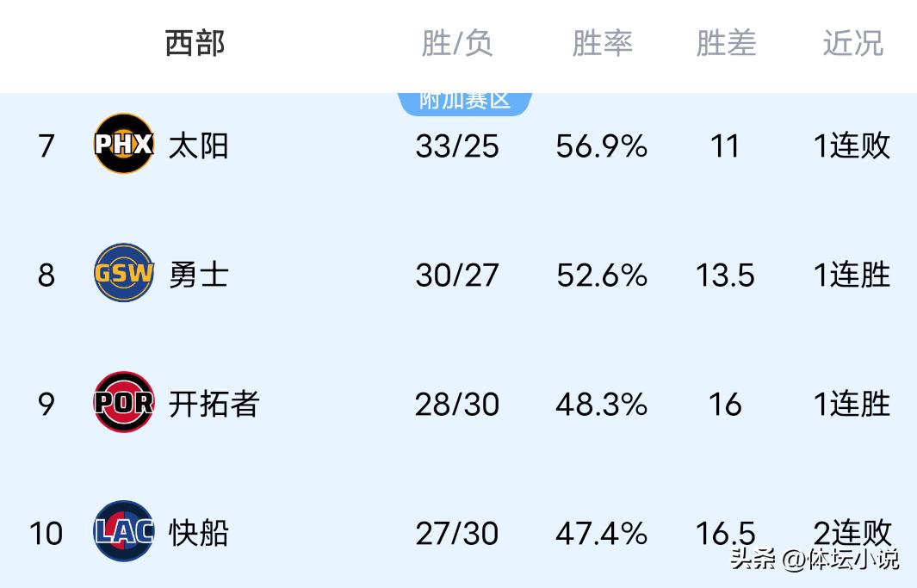This screenshot has width=917, height=588.
Task: Click the 近况 column header
Action: pyautogui.click(x=852, y=43)
